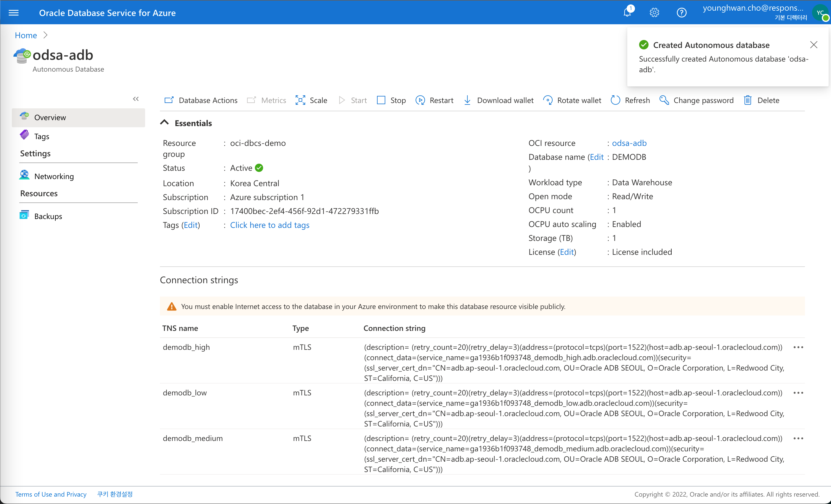831x504 pixels.
Task: Click the Scale toolbar button
Action: click(x=311, y=100)
